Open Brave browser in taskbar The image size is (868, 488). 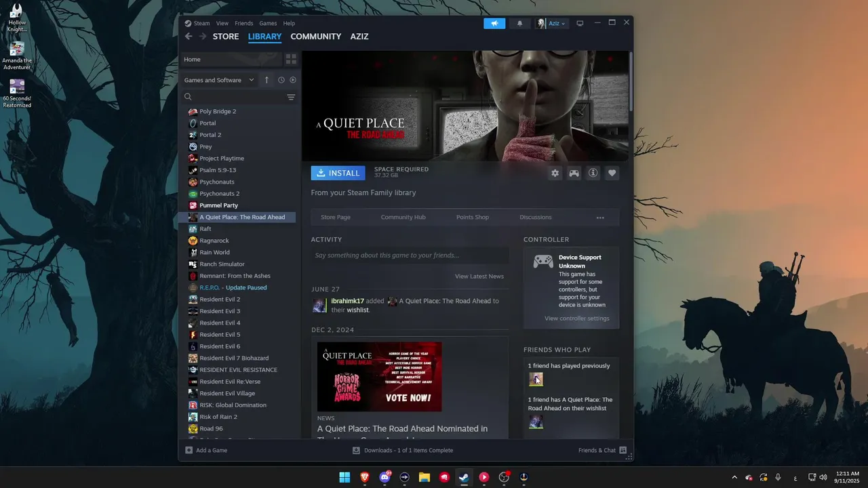point(366,477)
